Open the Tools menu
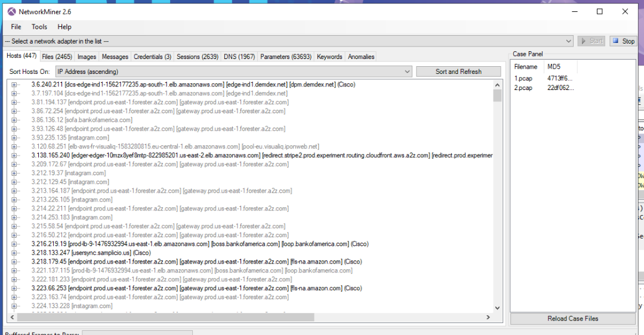Screen dimensions: 644x335 (39, 27)
